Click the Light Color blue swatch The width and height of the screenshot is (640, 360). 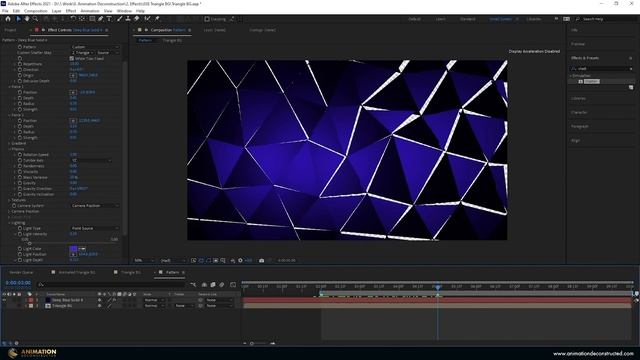point(73,249)
